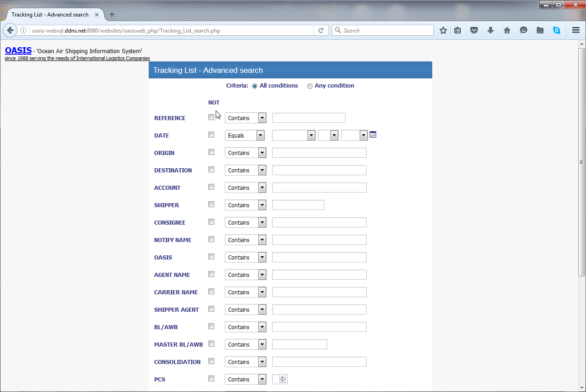Open the bookmarks list icon
Image resolution: width=586 pixels, height=392 pixels.
(x=458, y=31)
